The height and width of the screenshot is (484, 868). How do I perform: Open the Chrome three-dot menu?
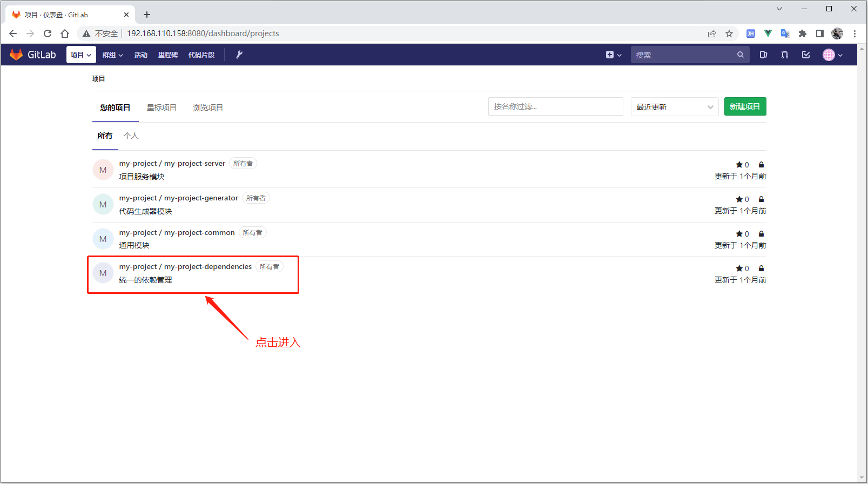[854, 33]
